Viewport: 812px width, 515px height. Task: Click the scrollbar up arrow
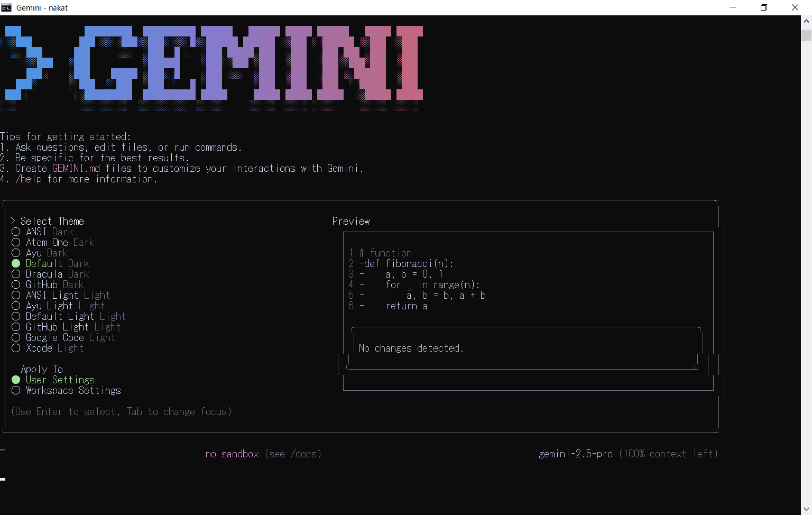pos(807,21)
